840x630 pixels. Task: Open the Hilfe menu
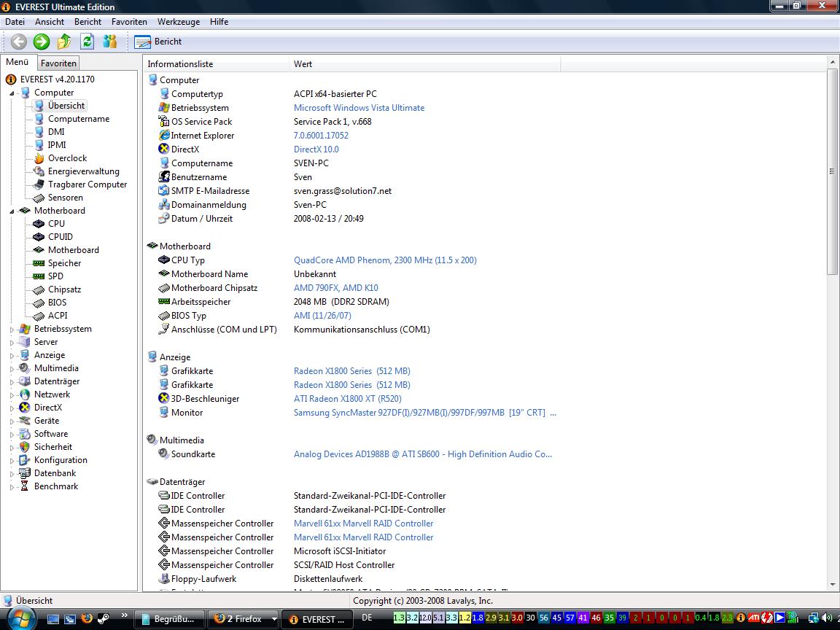[219, 21]
